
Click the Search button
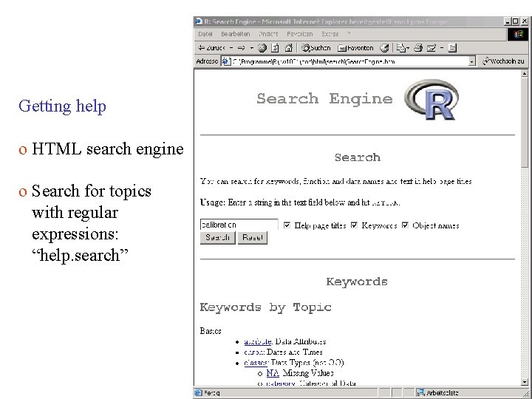pyautogui.click(x=217, y=237)
